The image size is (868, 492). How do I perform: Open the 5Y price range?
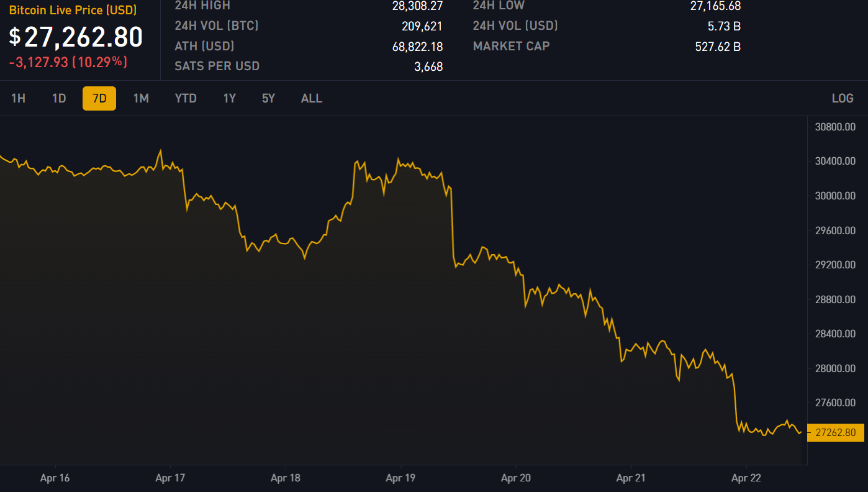(268, 98)
